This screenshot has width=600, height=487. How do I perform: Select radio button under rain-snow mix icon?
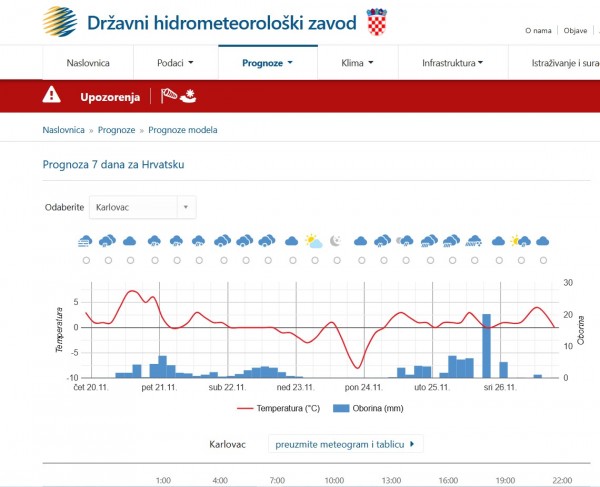[x=475, y=261]
